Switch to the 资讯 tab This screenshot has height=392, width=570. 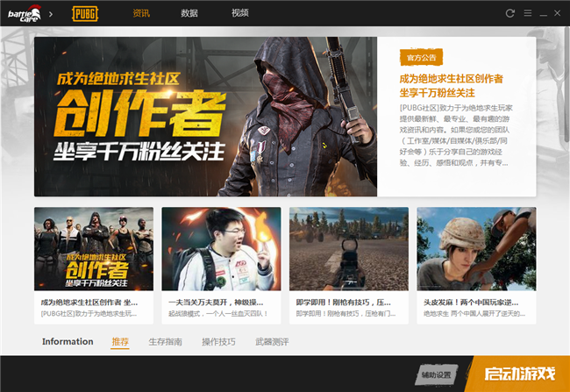pos(141,13)
